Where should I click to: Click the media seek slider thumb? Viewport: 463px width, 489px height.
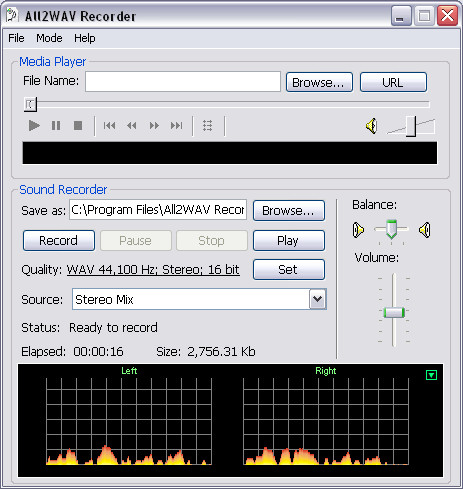point(30,104)
